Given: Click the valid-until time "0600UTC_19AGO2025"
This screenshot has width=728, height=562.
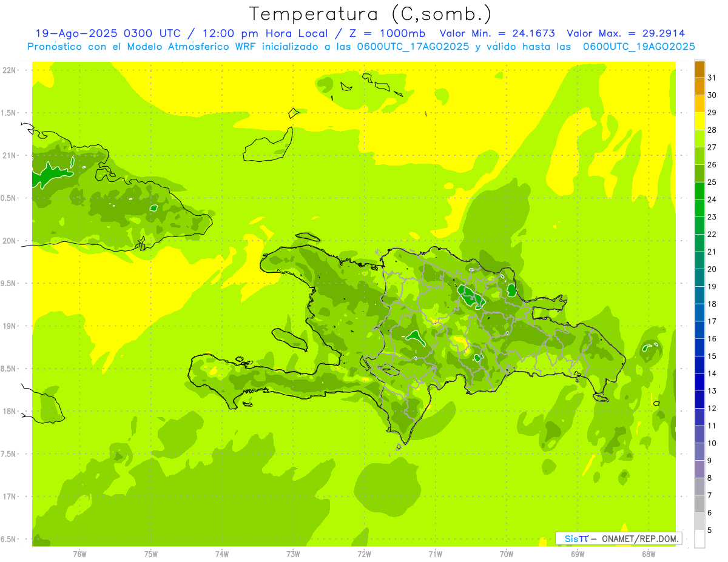Looking at the screenshot, I should (639, 47).
